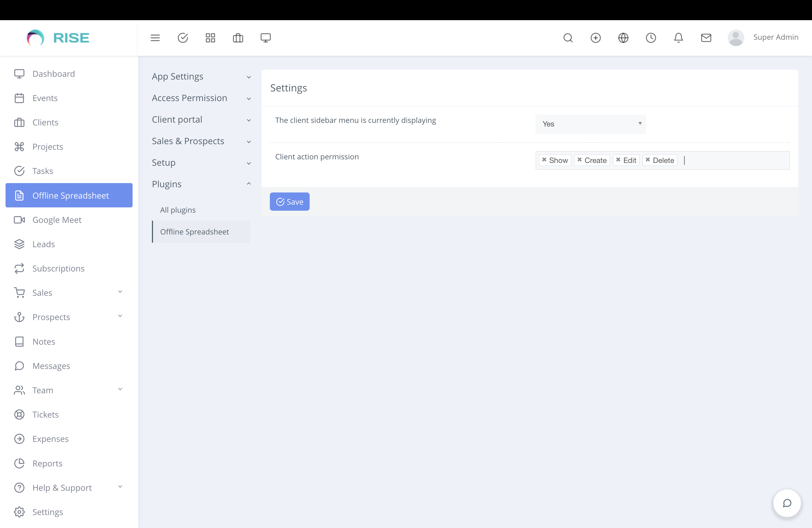Viewport: 812px width, 528px height.
Task: Switch to All plugins
Action: 178,210
